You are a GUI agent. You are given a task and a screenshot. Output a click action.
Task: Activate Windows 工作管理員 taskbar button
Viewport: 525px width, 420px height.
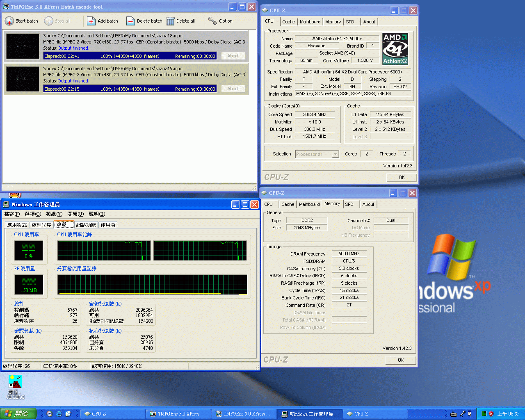pos(310,414)
